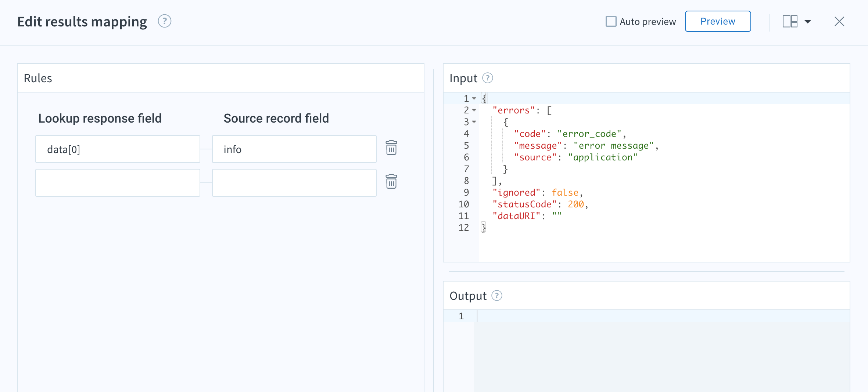Enable the Auto preview checkbox
The width and height of the screenshot is (868, 392).
611,21
